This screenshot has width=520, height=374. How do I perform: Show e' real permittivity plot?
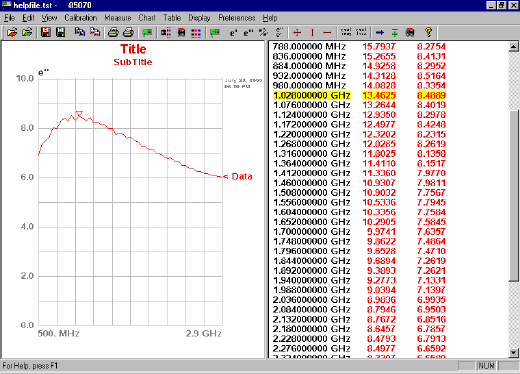233,32
